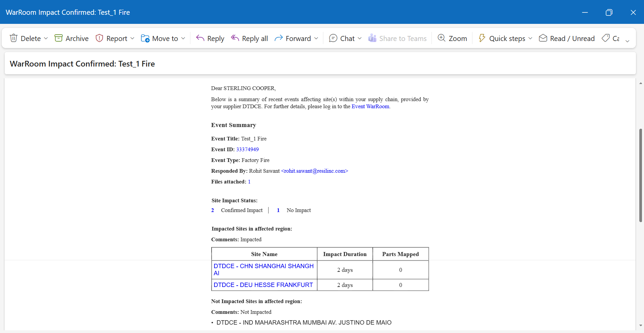Click the Read / Unread label
This screenshot has height=333, width=644.
572,39
